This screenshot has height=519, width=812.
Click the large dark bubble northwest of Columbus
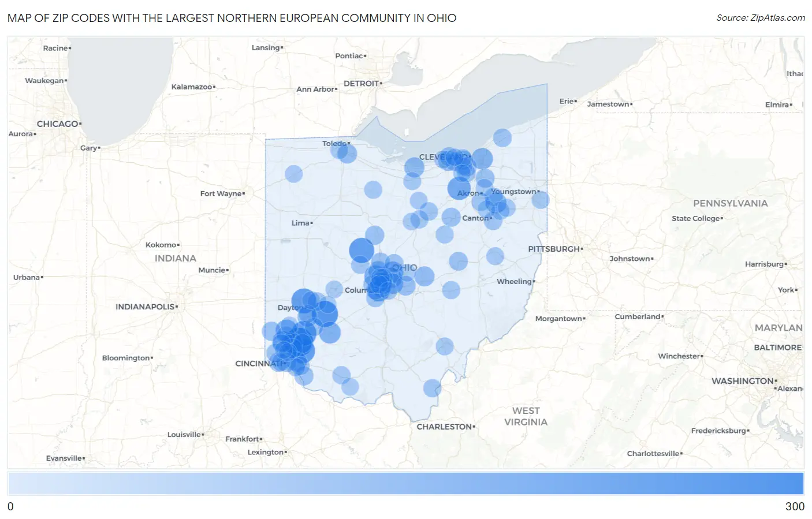(362, 251)
